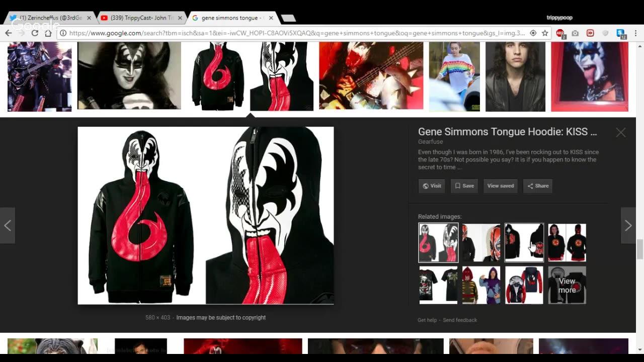The width and height of the screenshot is (644, 362).
Task: Save the image with the Save button
Action: [x=464, y=186]
